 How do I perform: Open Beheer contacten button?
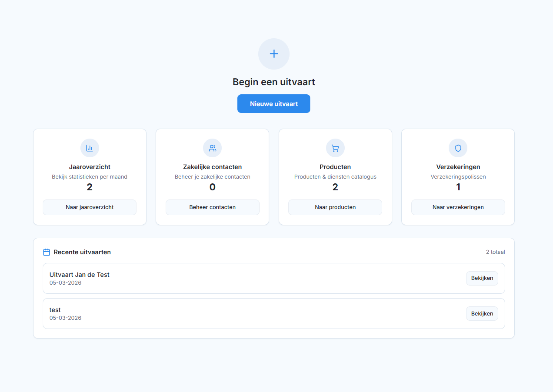pyautogui.click(x=212, y=207)
